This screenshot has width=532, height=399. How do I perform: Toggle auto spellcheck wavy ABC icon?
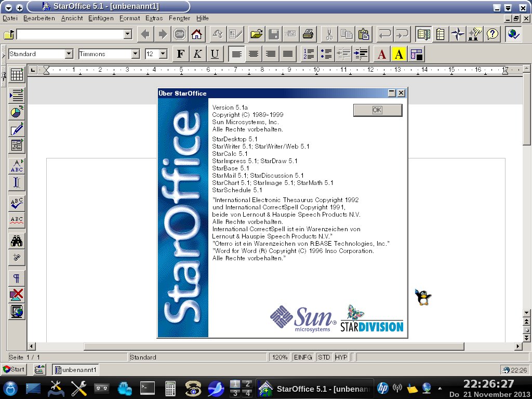click(17, 220)
